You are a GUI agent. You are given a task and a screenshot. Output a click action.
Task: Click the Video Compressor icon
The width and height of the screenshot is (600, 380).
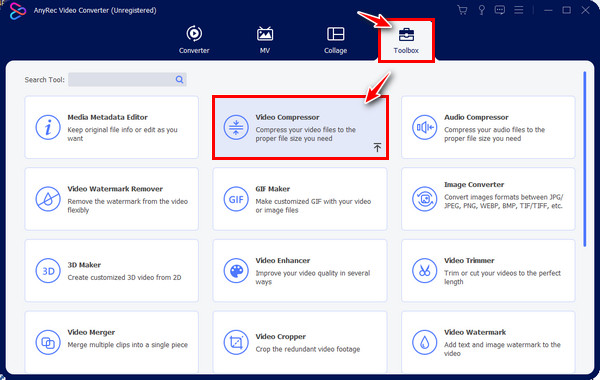(236, 127)
